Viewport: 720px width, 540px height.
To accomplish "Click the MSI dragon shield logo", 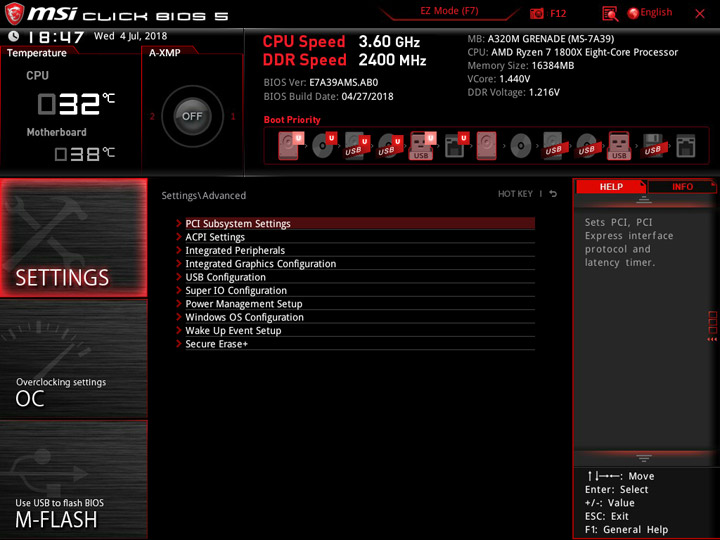I will 14,14.
